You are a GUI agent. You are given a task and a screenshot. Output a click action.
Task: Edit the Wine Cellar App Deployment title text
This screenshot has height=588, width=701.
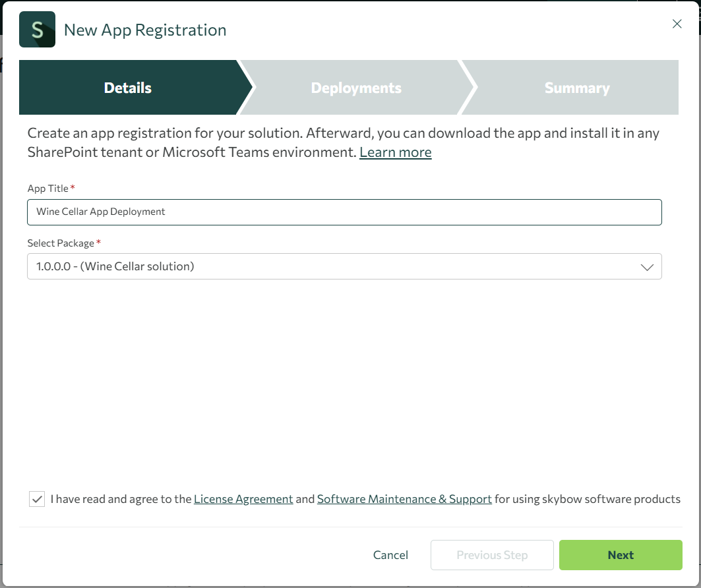(344, 212)
